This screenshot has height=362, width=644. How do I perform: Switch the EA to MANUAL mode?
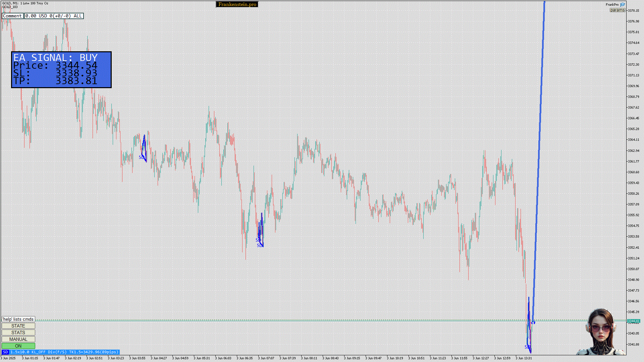click(18, 340)
